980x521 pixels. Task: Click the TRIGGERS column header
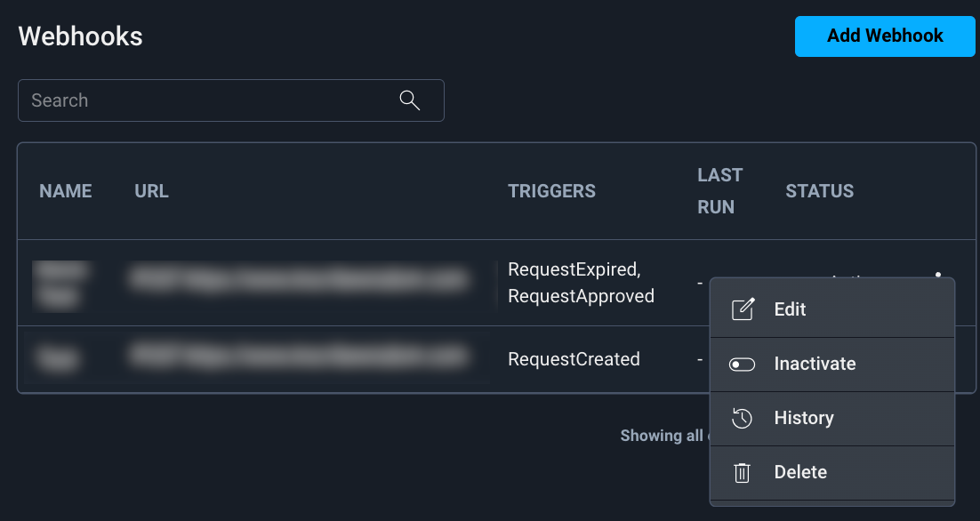click(x=551, y=191)
